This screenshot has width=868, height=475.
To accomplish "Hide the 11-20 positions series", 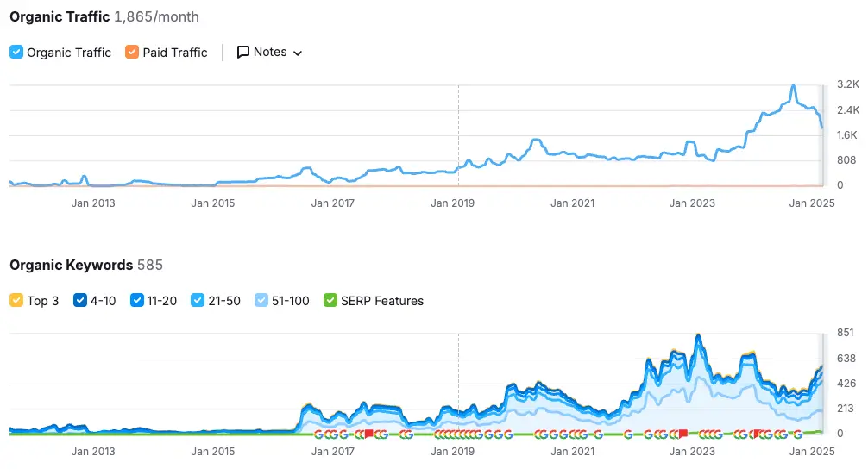I will pos(136,301).
